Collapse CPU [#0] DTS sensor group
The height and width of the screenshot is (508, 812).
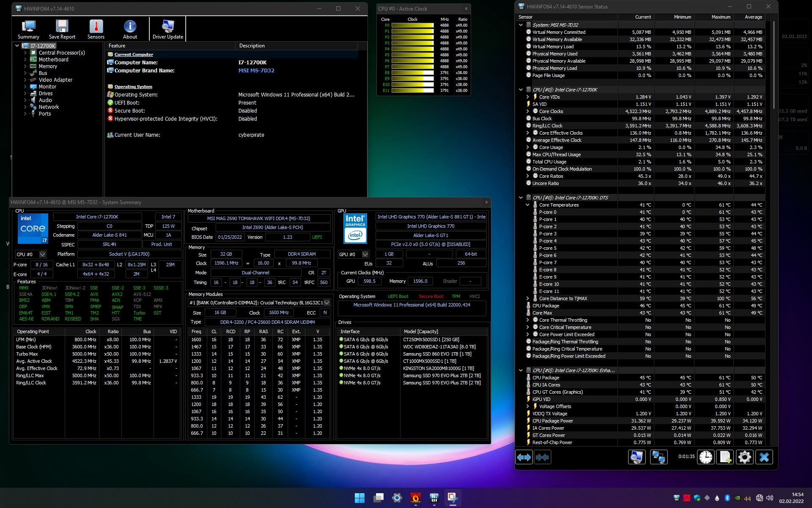tap(521, 198)
